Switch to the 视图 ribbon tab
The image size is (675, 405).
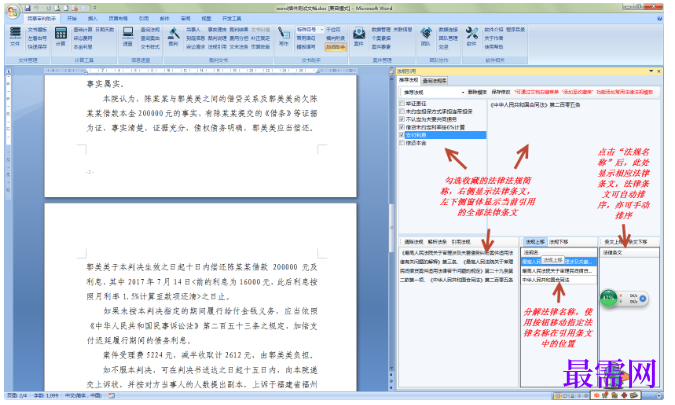(207, 19)
